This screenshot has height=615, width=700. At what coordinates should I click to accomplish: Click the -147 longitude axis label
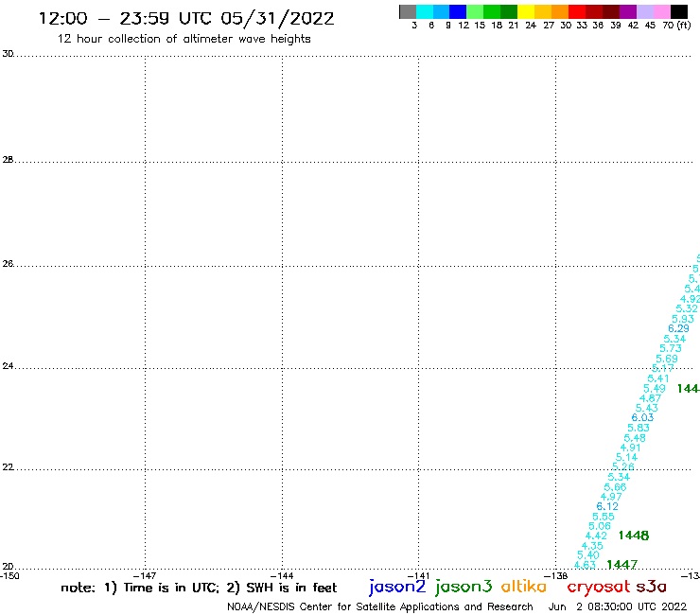[x=145, y=576]
